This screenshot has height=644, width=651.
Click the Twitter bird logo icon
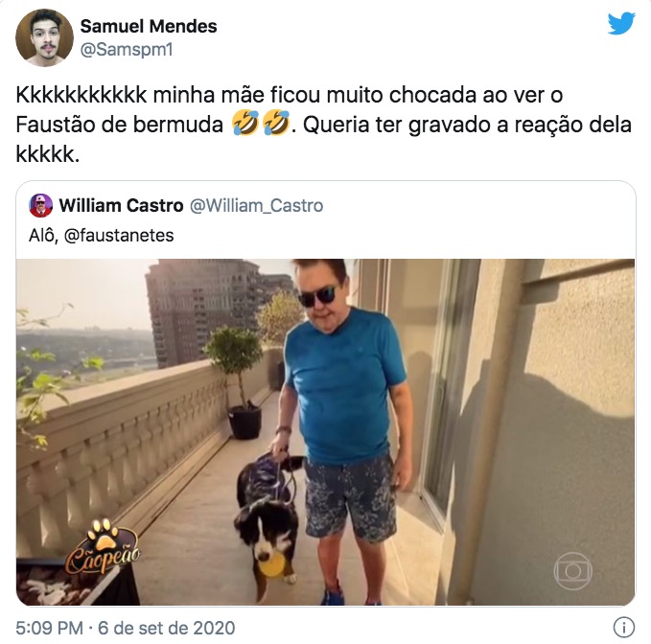pos(621,24)
